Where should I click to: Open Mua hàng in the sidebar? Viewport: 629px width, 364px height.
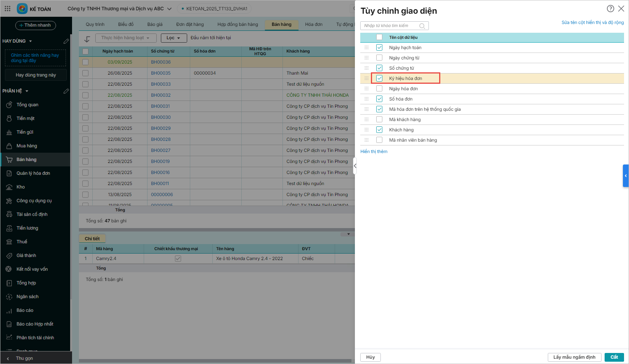(27, 146)
